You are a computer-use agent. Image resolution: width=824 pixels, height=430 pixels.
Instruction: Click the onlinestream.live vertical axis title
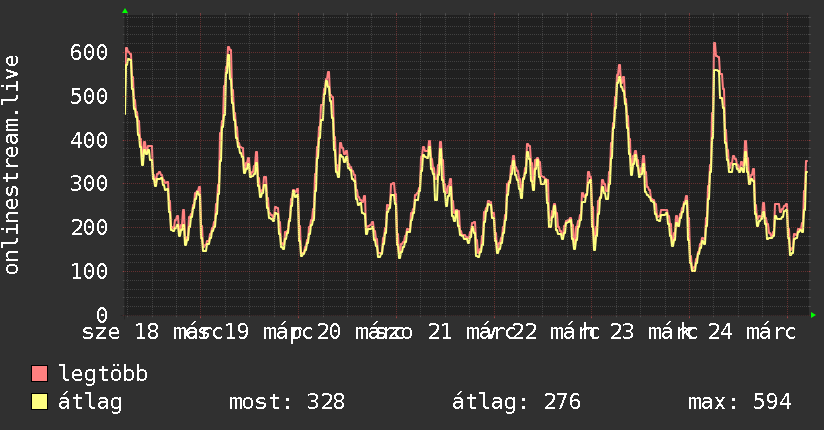click(x=12, y=165)
